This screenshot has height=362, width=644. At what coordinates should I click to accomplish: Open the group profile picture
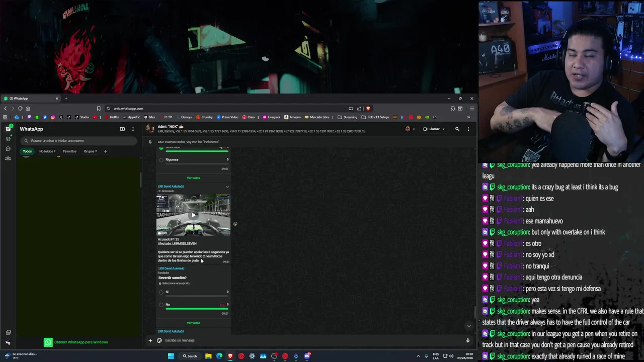coord(150,129)
